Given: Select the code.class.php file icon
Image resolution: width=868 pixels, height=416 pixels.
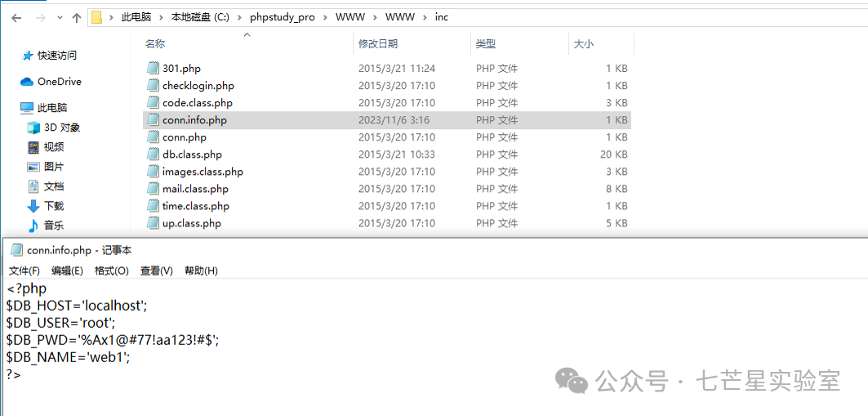Looking at the screenshot, I should tap(153, 102).
